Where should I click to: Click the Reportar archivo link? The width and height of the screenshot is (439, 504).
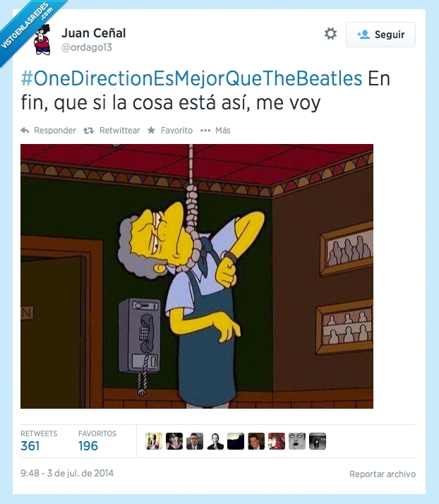tap(383, 474)
